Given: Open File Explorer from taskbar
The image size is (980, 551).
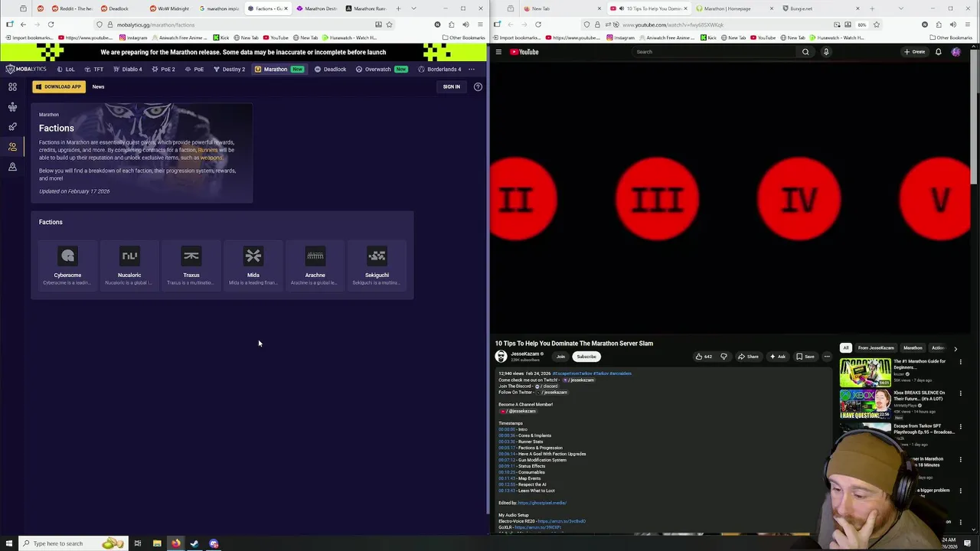Looking at the screenshot, I should pos(157,543).
